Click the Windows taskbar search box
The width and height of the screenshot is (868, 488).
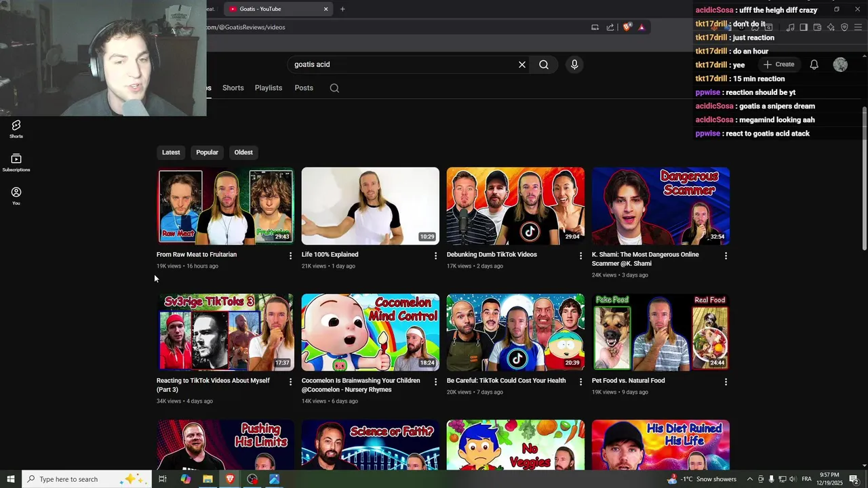[x=86, y=479]
